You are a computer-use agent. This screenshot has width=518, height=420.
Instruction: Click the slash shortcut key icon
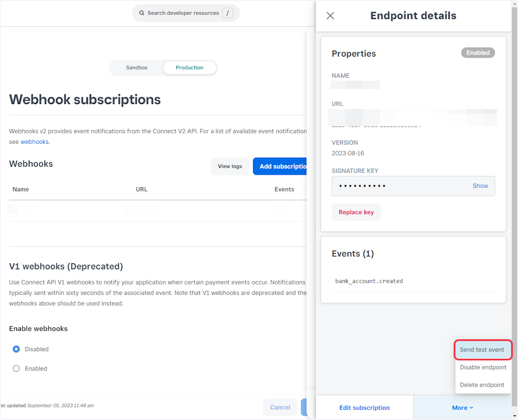click(227, 13)
